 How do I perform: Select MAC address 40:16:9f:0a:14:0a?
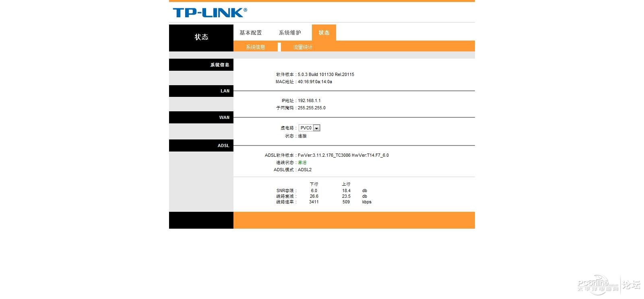(x=315, y=82)
